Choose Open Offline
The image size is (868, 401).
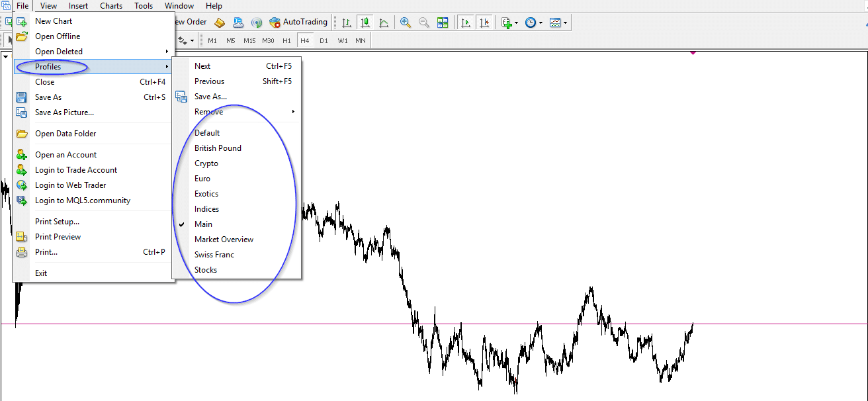point(93,36)
